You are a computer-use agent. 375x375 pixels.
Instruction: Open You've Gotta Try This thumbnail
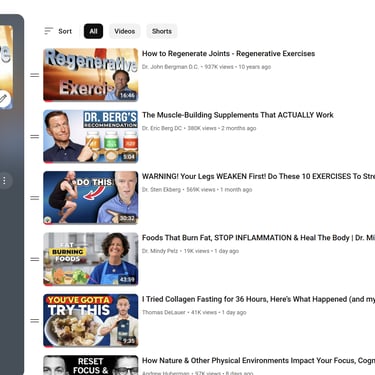click(x=91, y=320)
